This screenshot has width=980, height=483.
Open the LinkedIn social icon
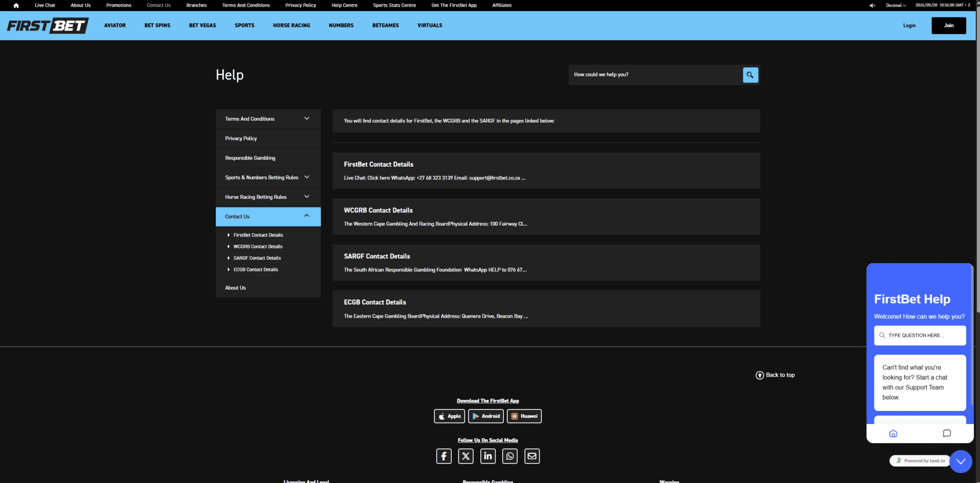tap(488, 456)
